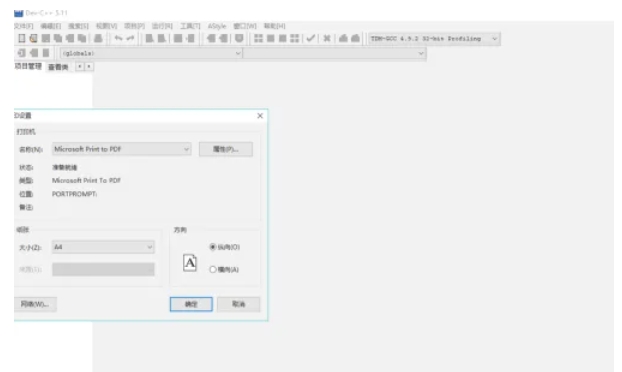
Task: Click the Compile toolbar icon
Action: coord(258,38)
